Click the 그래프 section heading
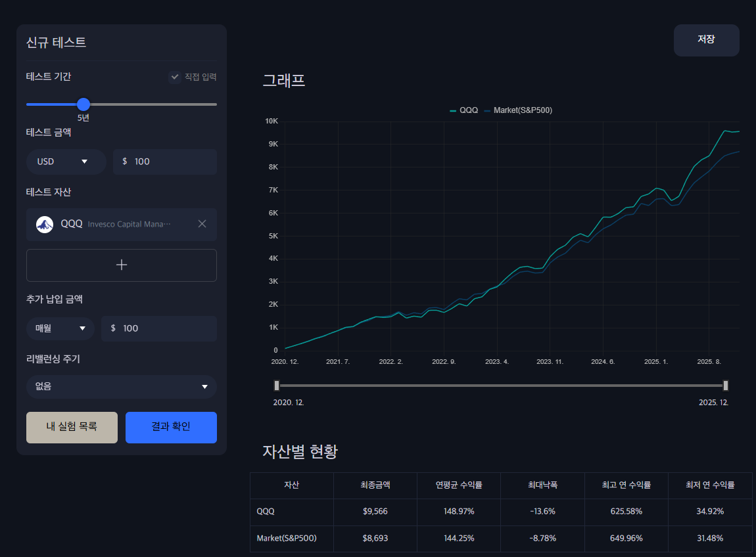Image resolution: width=756 pixels, height=557 pixels. coord(284,80)
